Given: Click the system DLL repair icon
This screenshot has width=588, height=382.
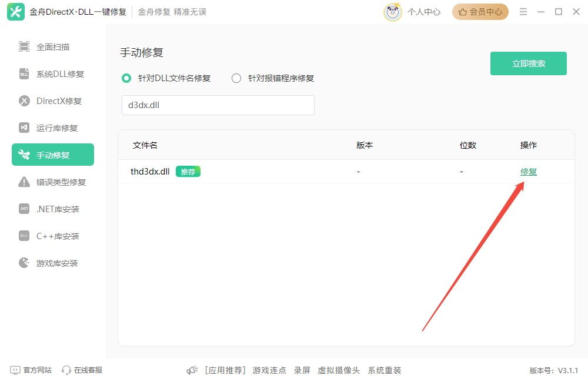Looking at the screenshot, I should (24, 74).
